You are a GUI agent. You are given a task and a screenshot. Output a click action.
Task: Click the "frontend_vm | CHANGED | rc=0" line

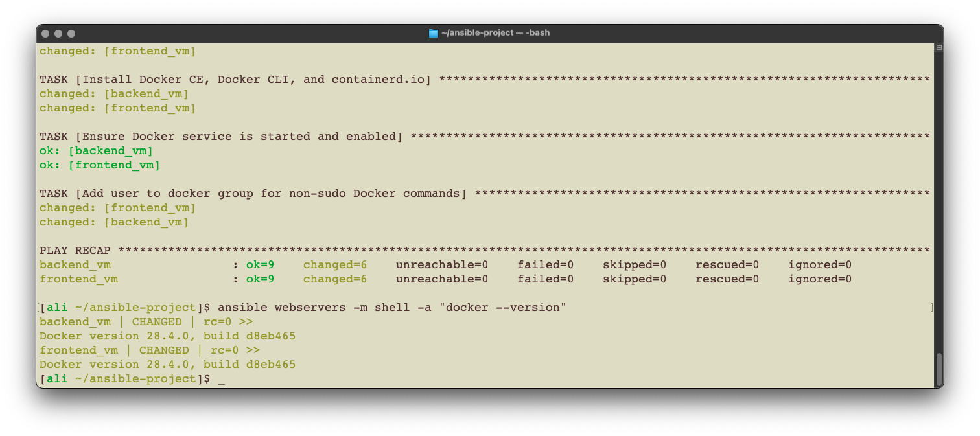[150, 350]
